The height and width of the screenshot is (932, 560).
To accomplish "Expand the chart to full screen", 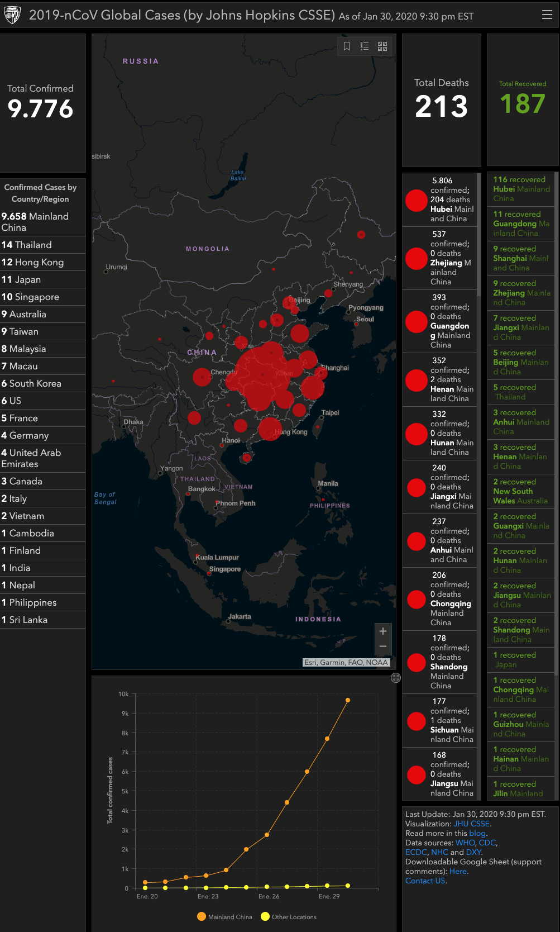I will (x=396, y=678).
